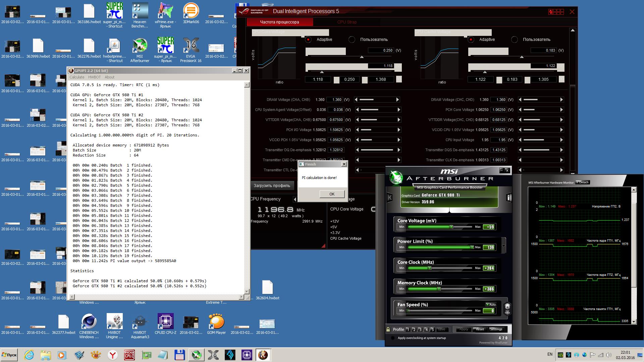The image size is (644, 362).
Task: Select Afterburner profile 3
Action: [x=420, y=329]
